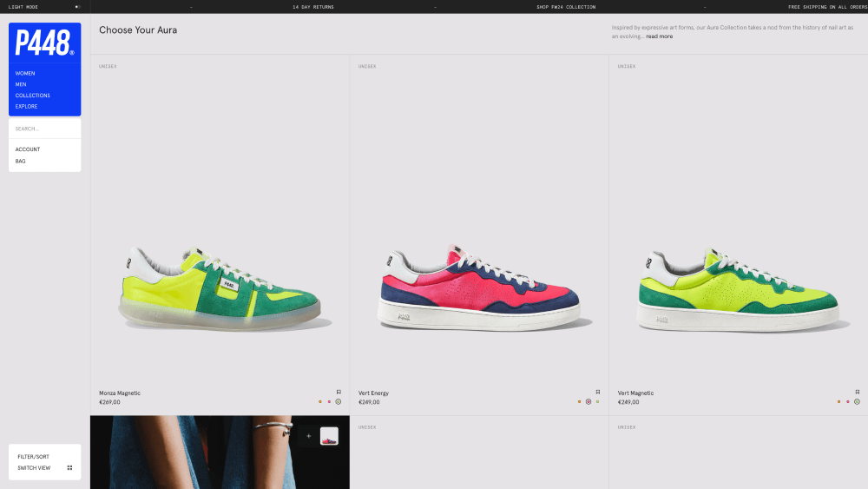Select orange color for Vert Energy
This screenshot has height=489, width=868.
click(x=580, y=401)
